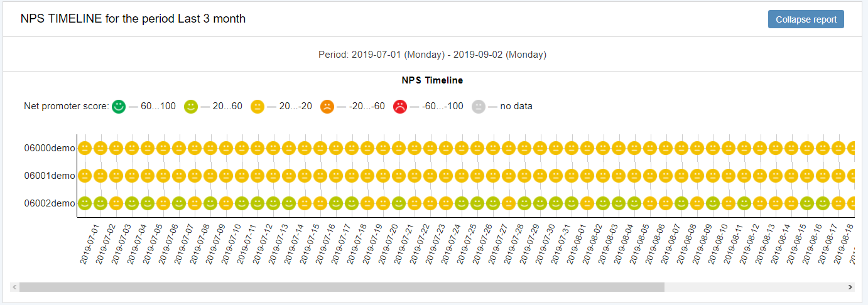868x305 pixels.
Task: Click the orange -20...-60 legend sad face
Action: tap(327, 107)
